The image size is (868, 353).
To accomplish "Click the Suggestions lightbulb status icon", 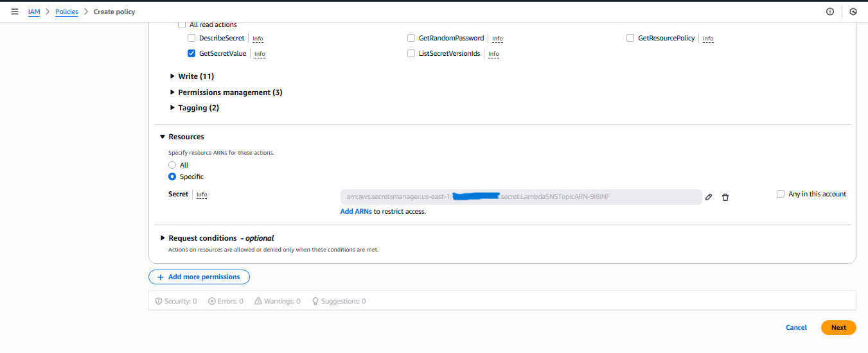I will [315, 301].
